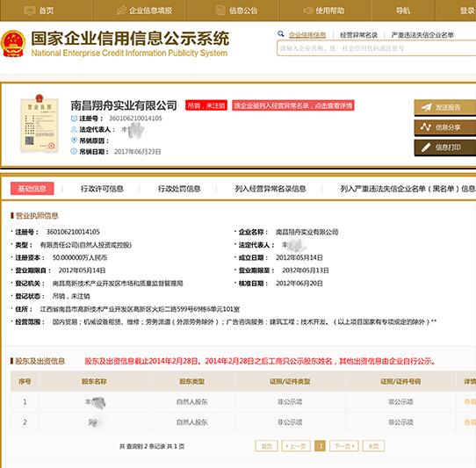This screenshot has height=468, width=476.
Task: Switch to 列入严重违法失信企业名单 tab
Action: tap(407, 189)
